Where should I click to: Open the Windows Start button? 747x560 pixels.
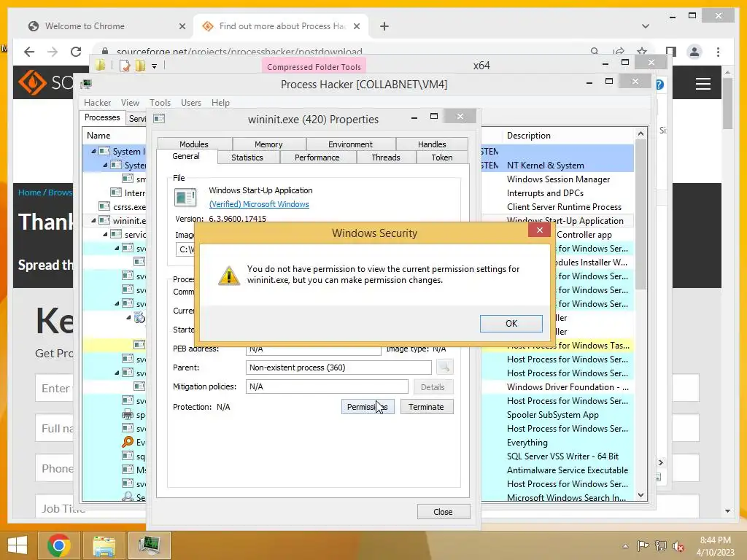(x=18, y=545)
